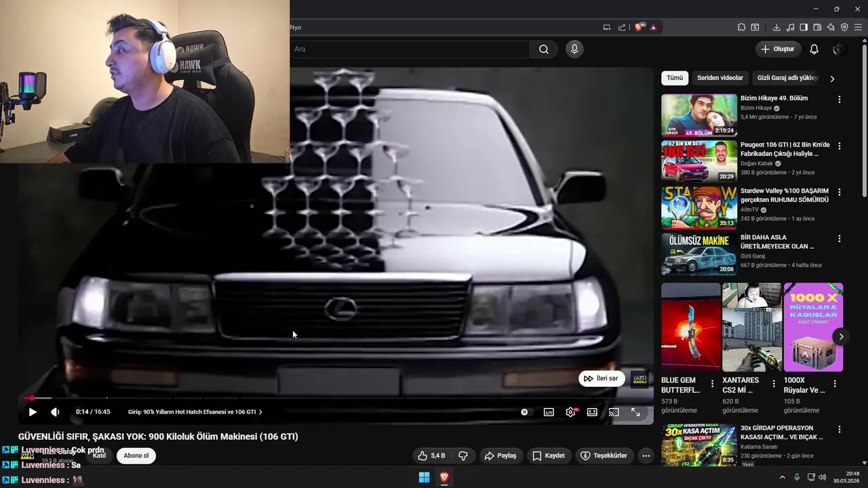Screen dimensions: 868x488
Task: Open options for the 'XANTARES CS2 Mİ' short
Action: pyautogui.click(x=774, y=384)
